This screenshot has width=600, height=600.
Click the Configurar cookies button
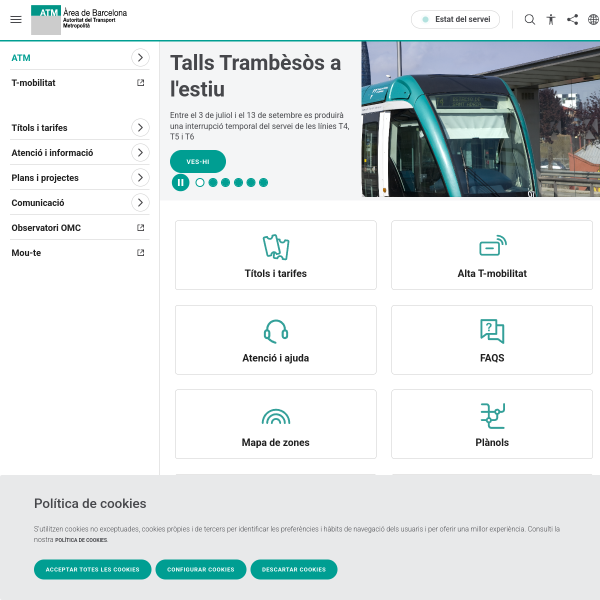pyautogui.click(x=201, y=569)
